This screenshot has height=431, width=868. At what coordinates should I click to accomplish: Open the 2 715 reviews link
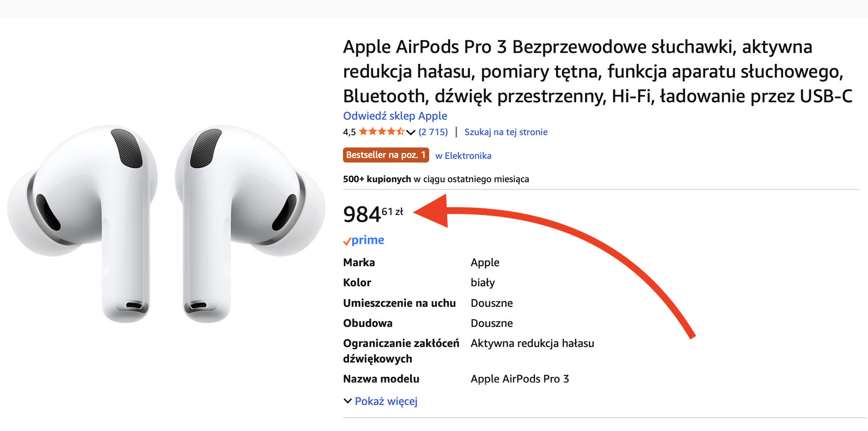coord(433,132)
